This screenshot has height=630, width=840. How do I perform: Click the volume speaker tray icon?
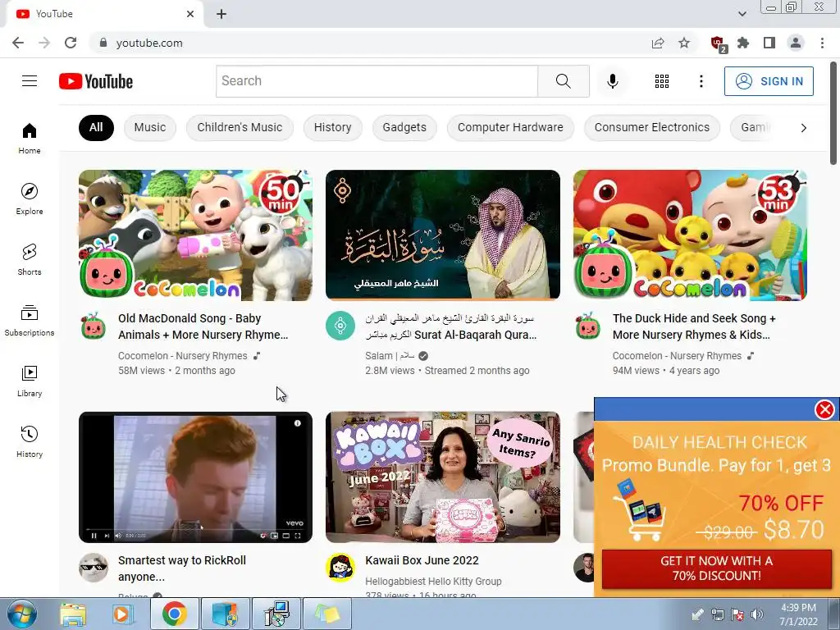[x=756, y=614]
